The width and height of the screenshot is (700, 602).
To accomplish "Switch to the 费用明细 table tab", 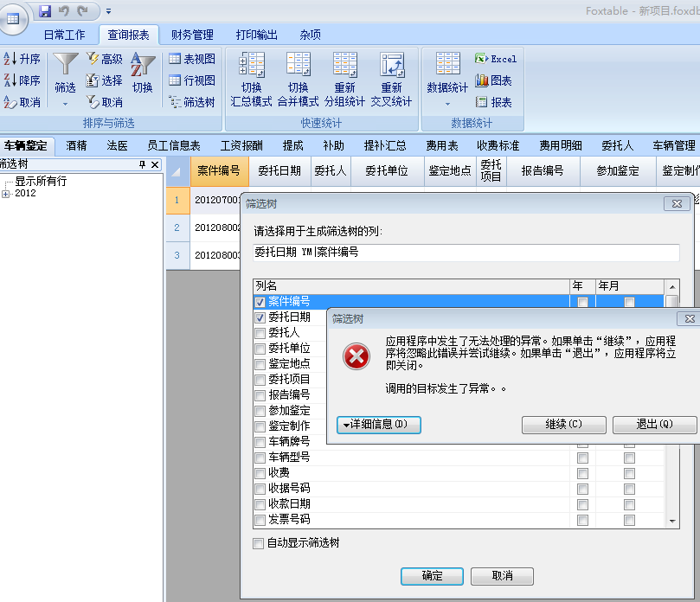I will coord(561,145).
